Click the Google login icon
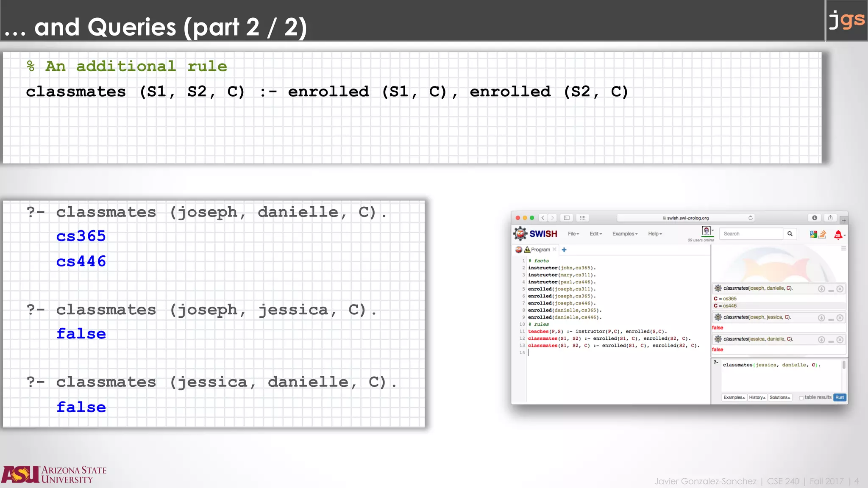868x488 pixels. [813, 234]
